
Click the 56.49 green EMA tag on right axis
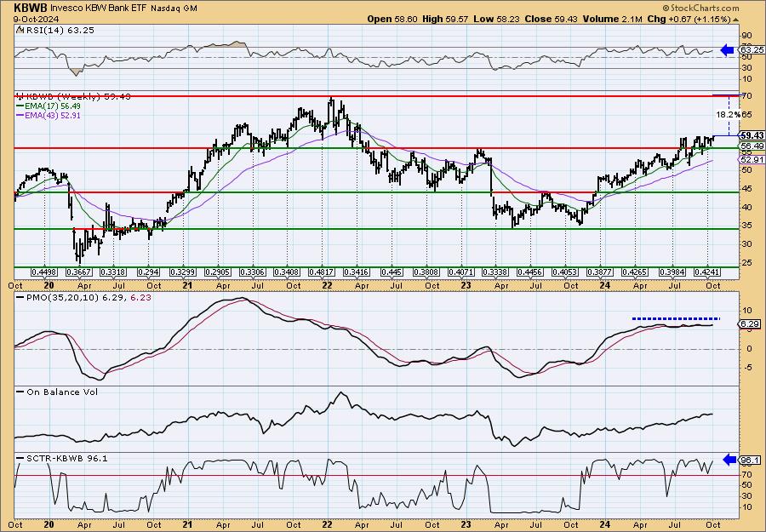click(752, 146)
